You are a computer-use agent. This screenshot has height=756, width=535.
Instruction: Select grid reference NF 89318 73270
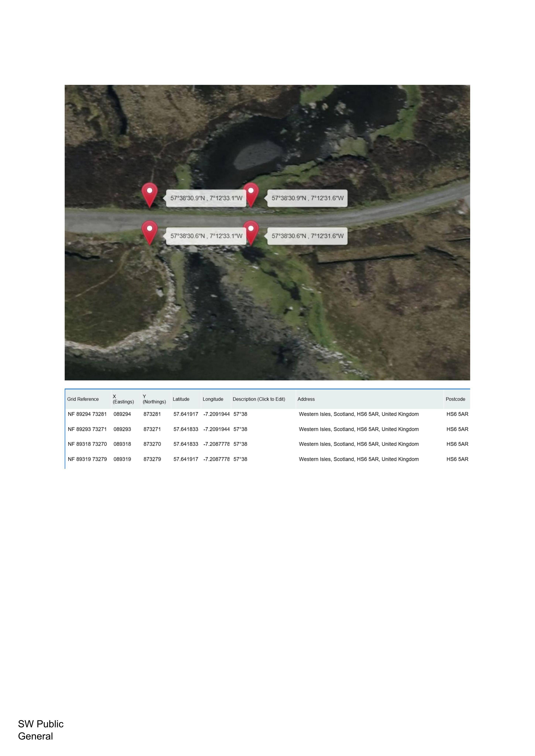(87, 444)
